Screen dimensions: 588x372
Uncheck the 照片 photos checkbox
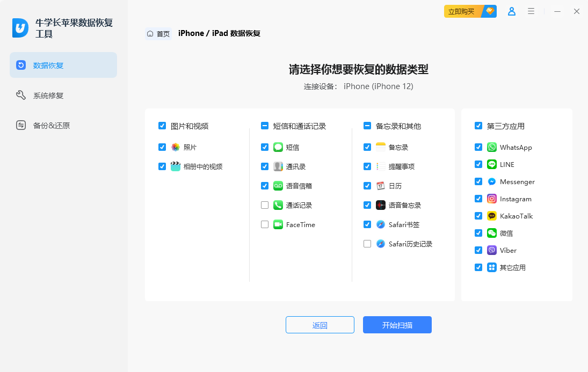[x=162, y=147]
